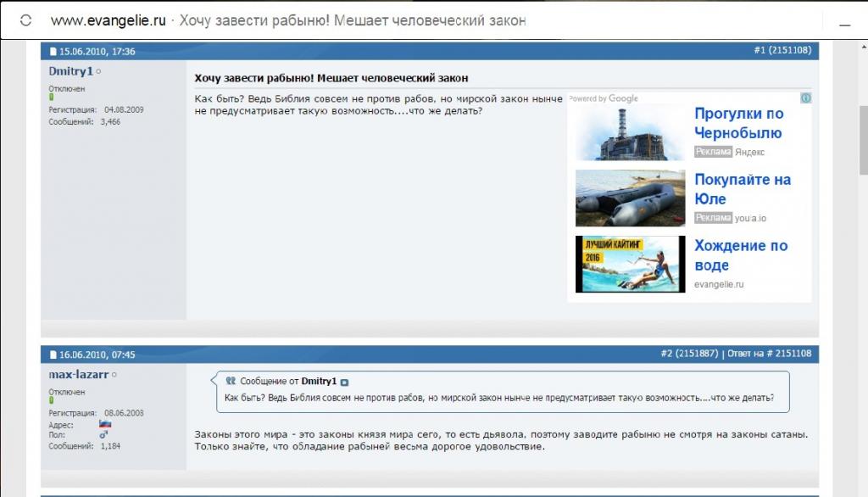
Task: View original post via icon after Dmitry1 quote
Action: [344, 383]
